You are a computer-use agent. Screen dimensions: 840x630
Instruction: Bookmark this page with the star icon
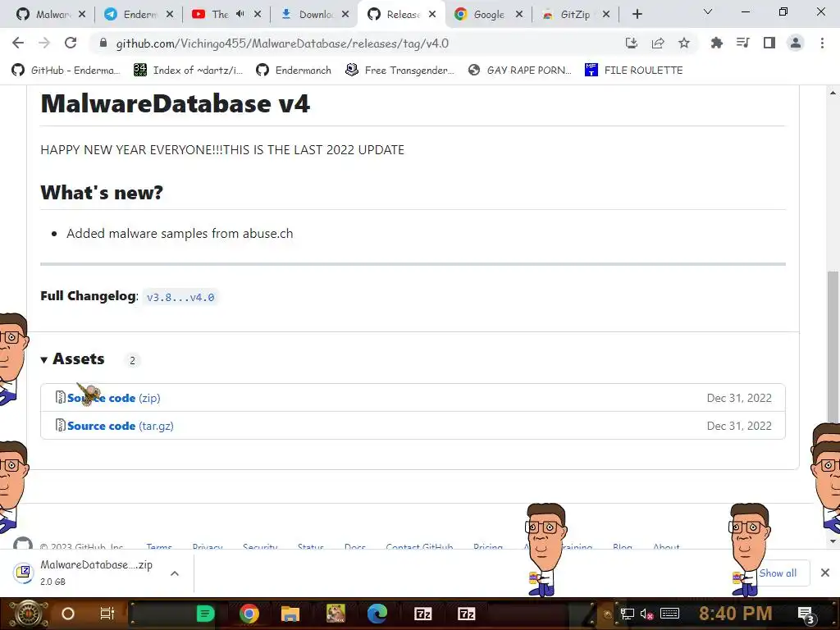click(x=684, y=43)
